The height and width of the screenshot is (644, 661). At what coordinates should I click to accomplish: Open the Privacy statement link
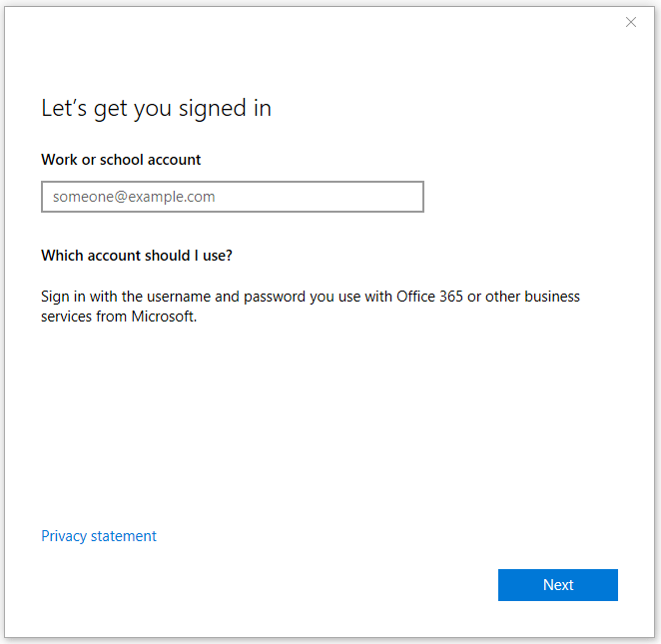tap(99, 536)
